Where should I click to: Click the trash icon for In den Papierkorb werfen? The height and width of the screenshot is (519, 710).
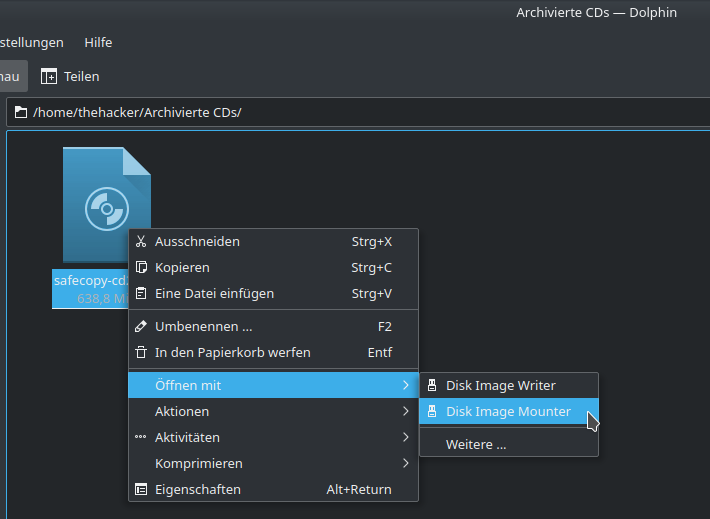click(141, 352)
